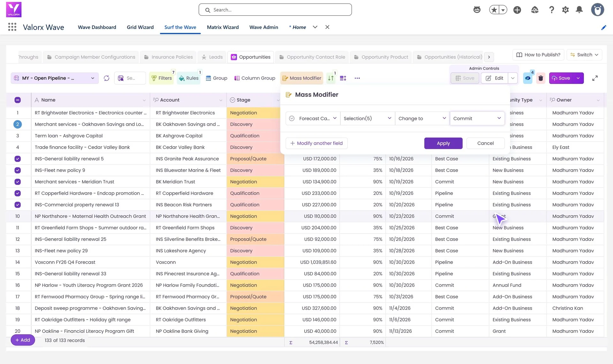Click the Add record button
The height and width of the screenshot is (364, 613).
point(23,340)
